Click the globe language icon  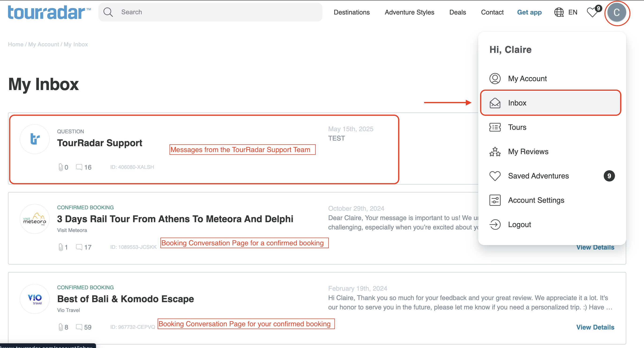coord(559,12)
